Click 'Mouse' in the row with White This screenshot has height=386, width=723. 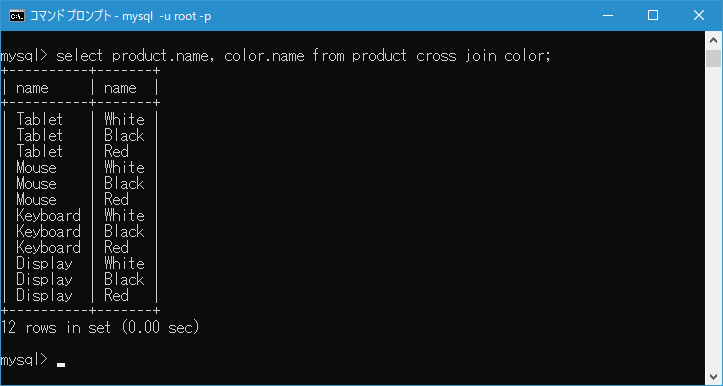point(36,167)
